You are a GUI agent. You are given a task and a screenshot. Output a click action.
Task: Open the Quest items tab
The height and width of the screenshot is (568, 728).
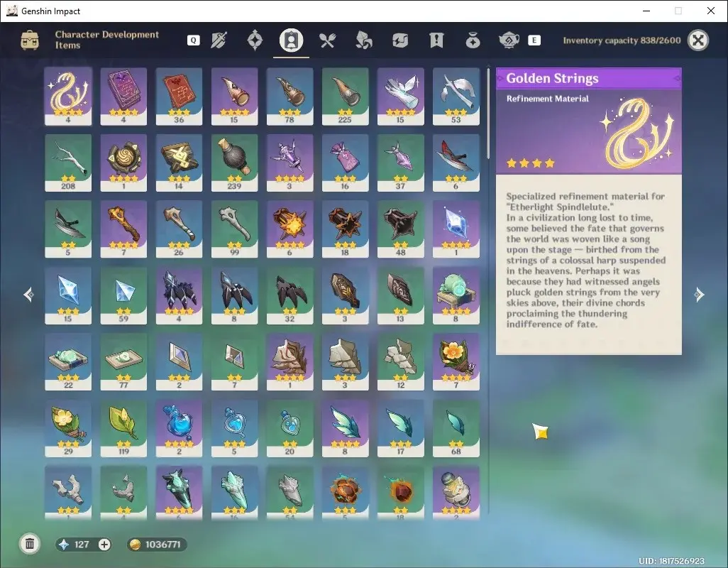pos(436,40)
